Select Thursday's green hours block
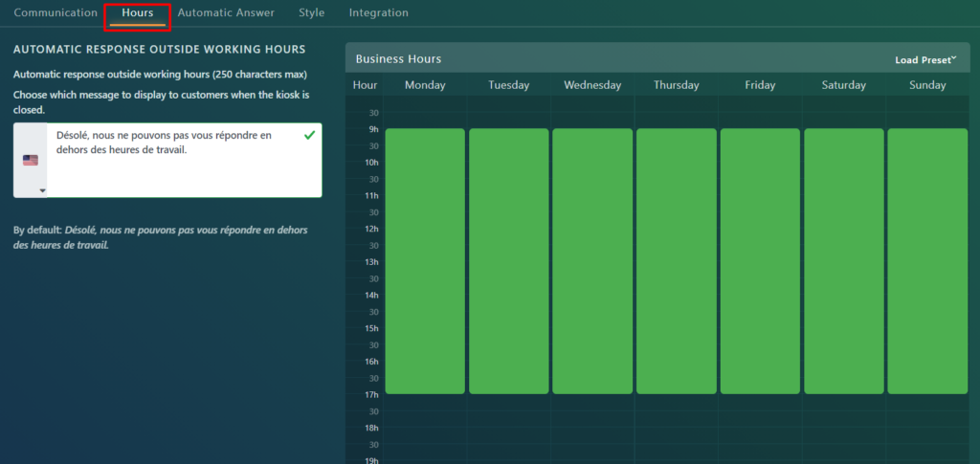980x464 pixels. 676,260
